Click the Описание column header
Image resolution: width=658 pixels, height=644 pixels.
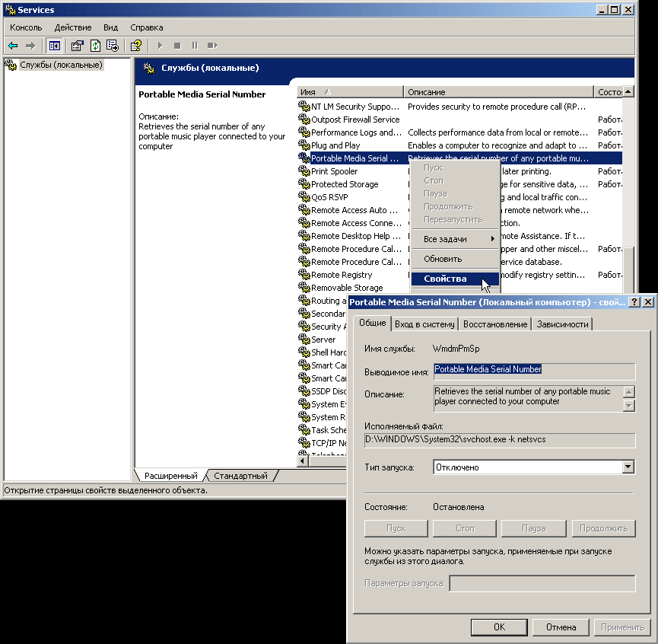point(498,91)
